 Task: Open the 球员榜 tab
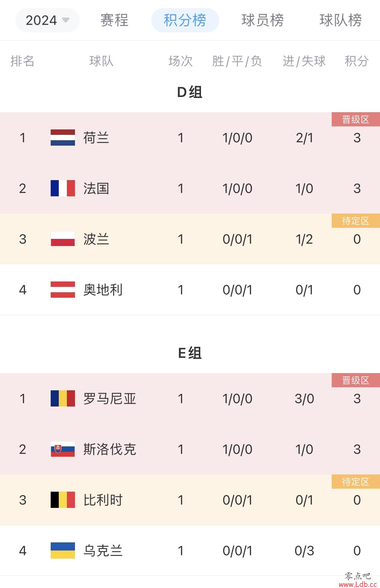point(263,20)
